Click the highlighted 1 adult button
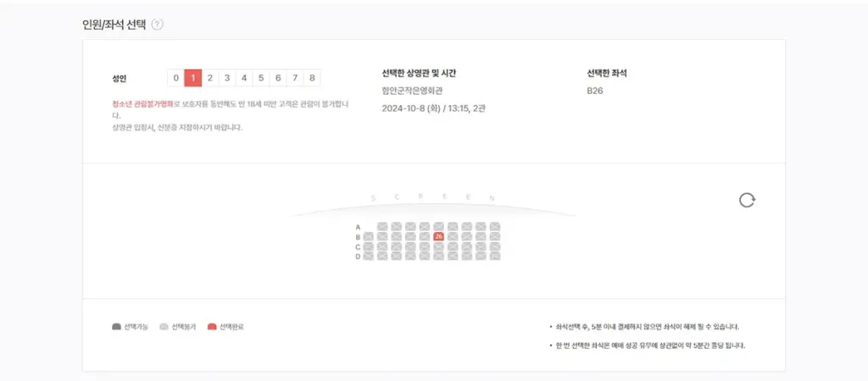The height and width of the screenshot is (381, 868). pos(193,78)
